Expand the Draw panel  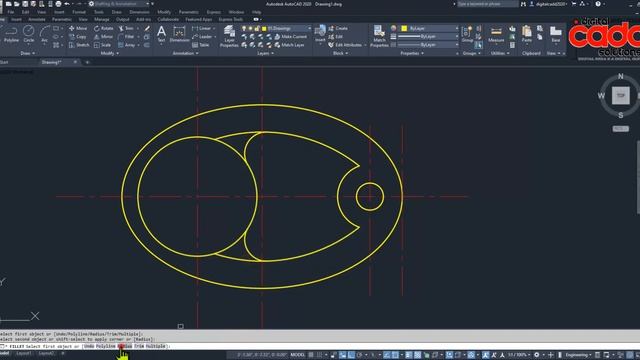(x=28, y=53)
